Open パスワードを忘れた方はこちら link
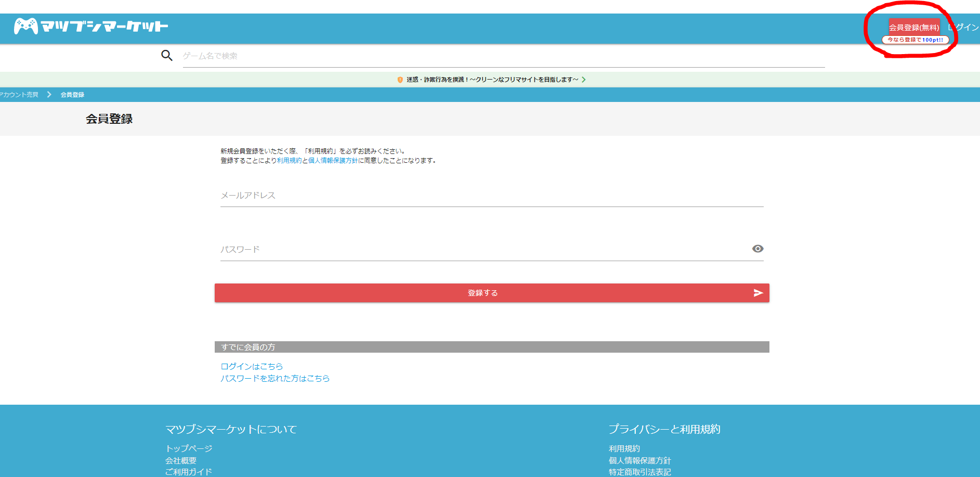This screenshot has height=477, width=980. [x=274, y=378]
